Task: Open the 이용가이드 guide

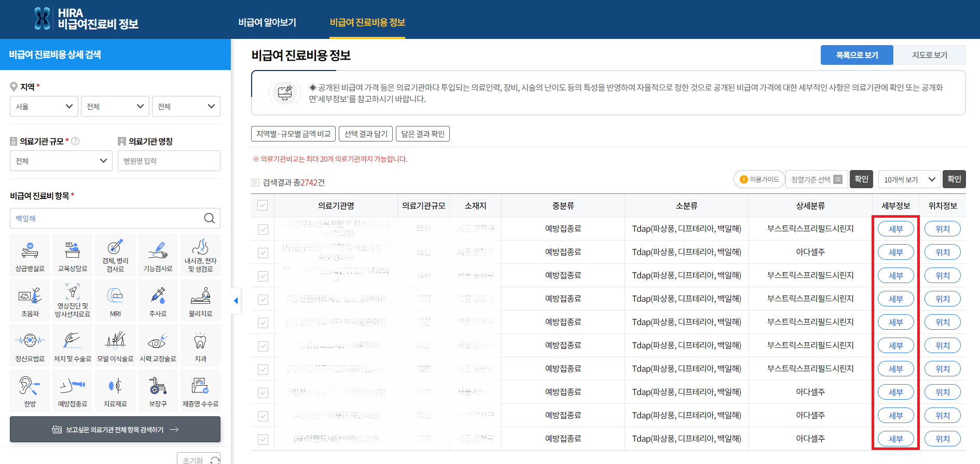Action: pyautogui.click(x=759, y=179)
